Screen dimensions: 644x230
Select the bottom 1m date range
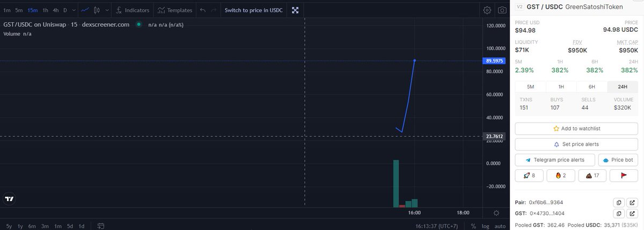click(58, 226)
